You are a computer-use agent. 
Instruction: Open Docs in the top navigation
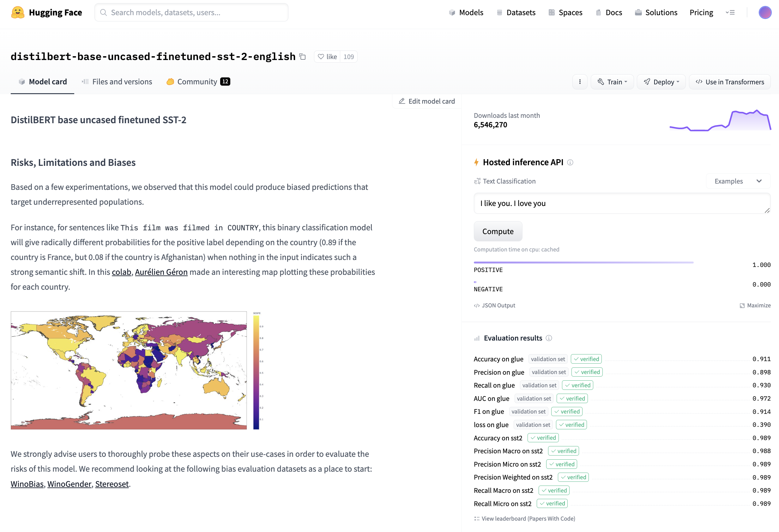pyautogui.click(x=609, y=12)
